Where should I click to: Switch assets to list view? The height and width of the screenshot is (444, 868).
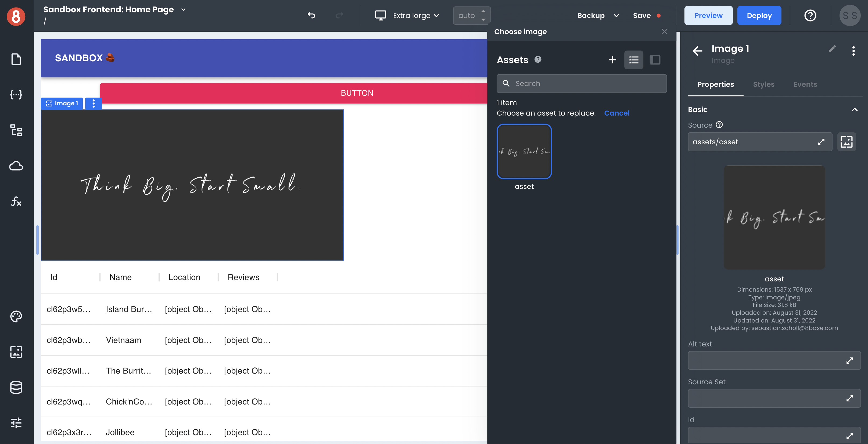633,60
